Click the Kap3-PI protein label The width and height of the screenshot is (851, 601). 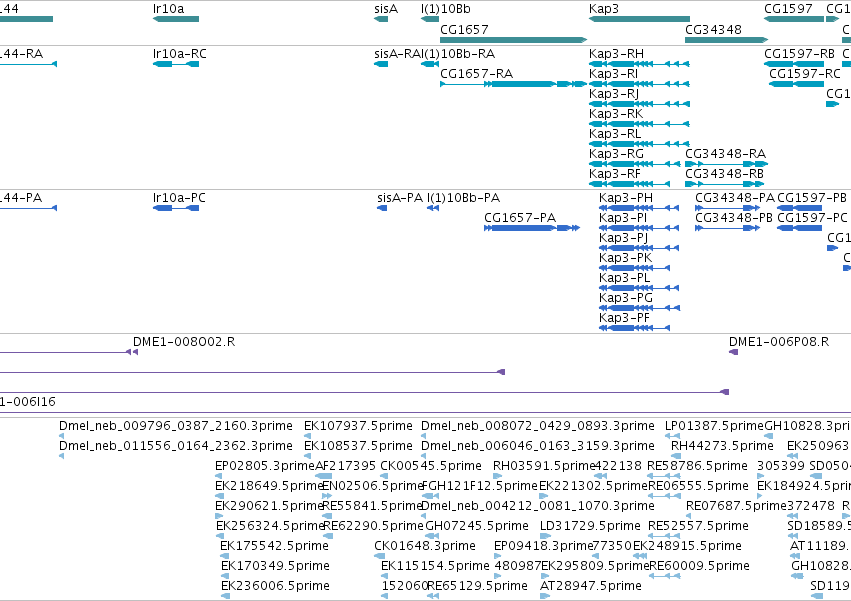(623, 218)
